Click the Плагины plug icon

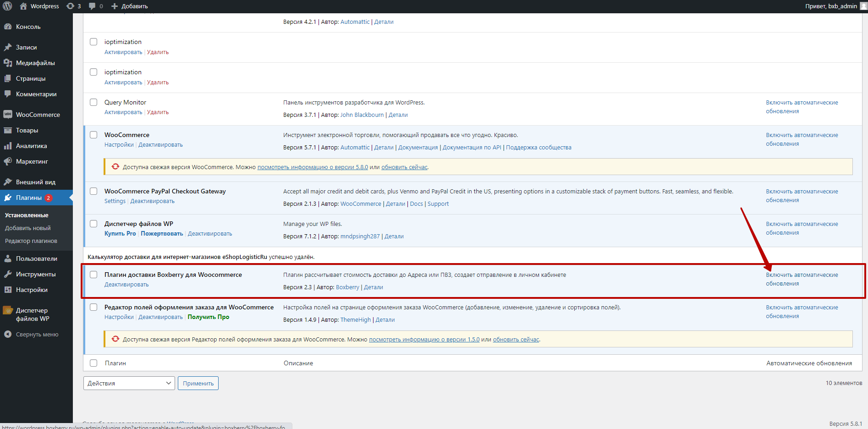click(x=8, y=198)
